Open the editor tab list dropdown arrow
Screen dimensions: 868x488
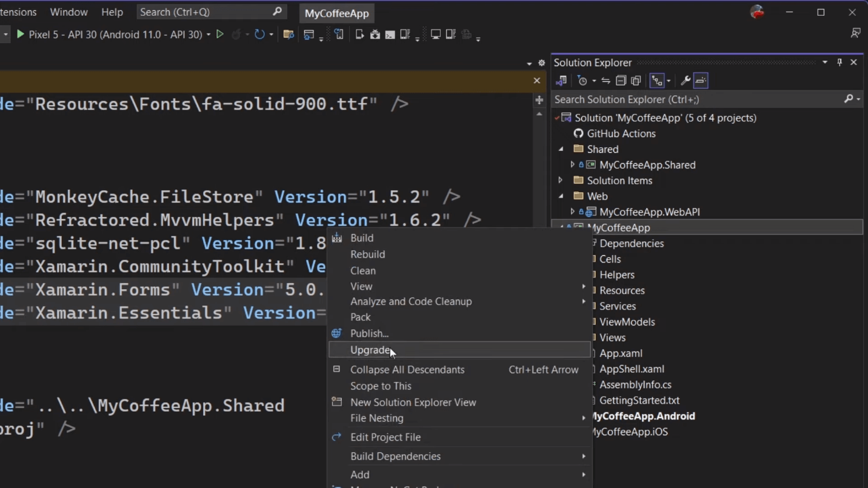(x=529, y=63)
